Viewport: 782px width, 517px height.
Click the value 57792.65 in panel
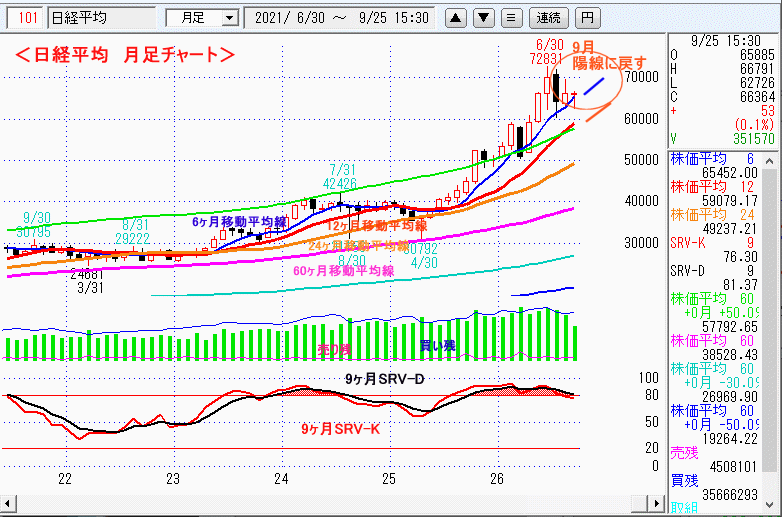pos(730,327)
